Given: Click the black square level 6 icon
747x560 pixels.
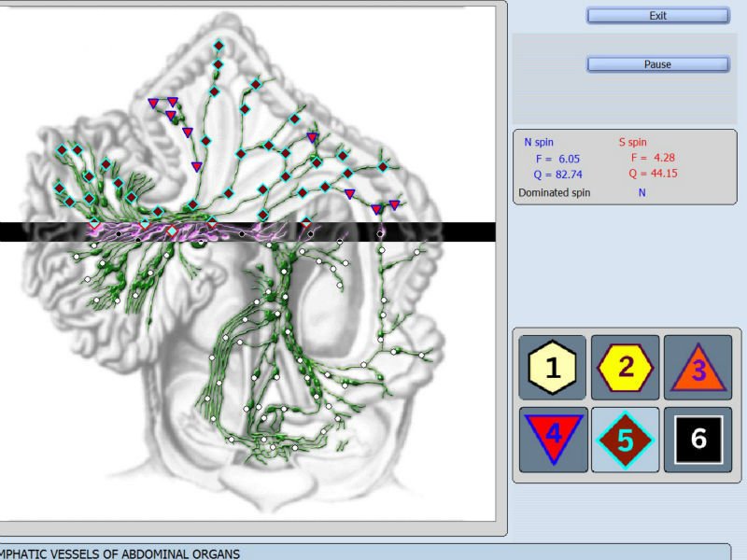Looking at the screenshot, I should click(698, 439).
